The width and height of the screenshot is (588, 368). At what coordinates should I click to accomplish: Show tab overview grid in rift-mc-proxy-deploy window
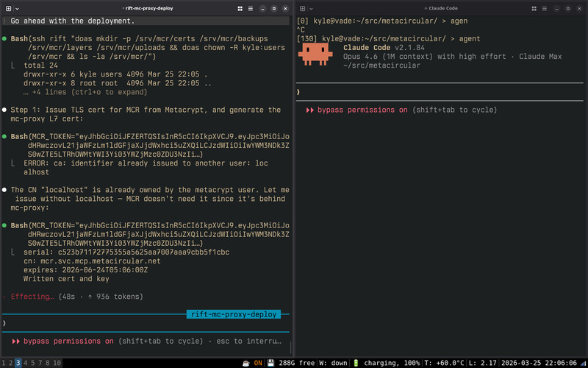[240, 8]
